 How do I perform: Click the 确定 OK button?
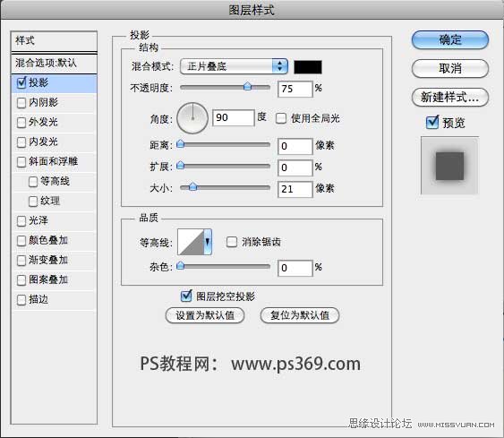[450, 40]
